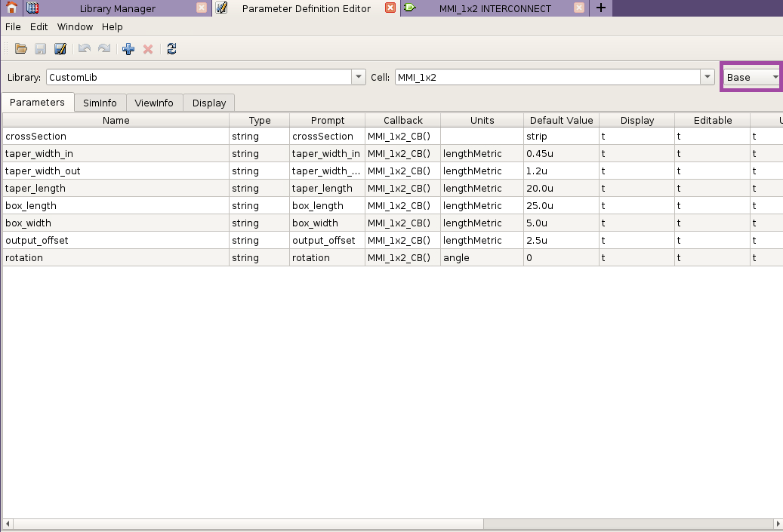The height and width of the screenshot is (532, 783).
Task: Click the horizontal scrollbar thumb
Action: click(x=248, y=524)
